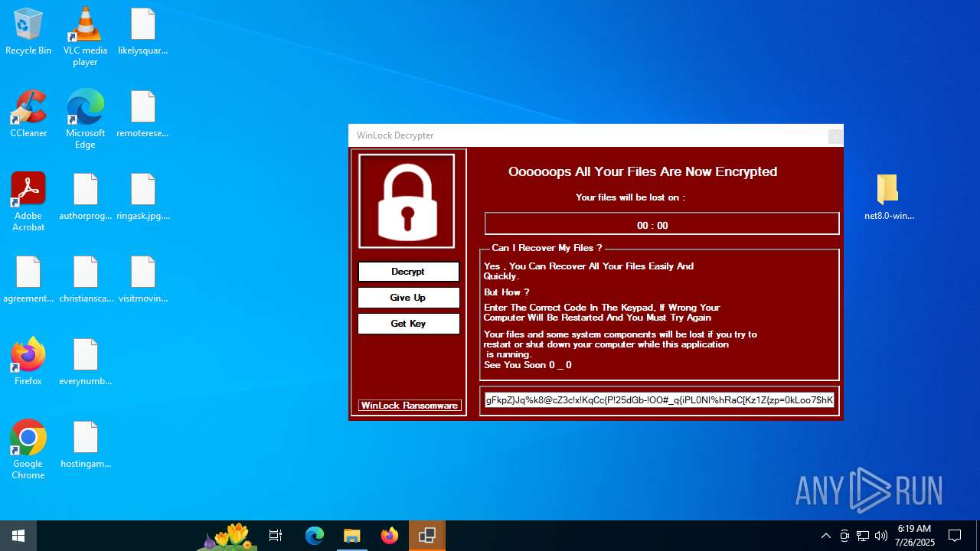Select the VLC media player shortcut
Image resolution: width=980 pixels, height=551 pixels.
coord(85,37)
